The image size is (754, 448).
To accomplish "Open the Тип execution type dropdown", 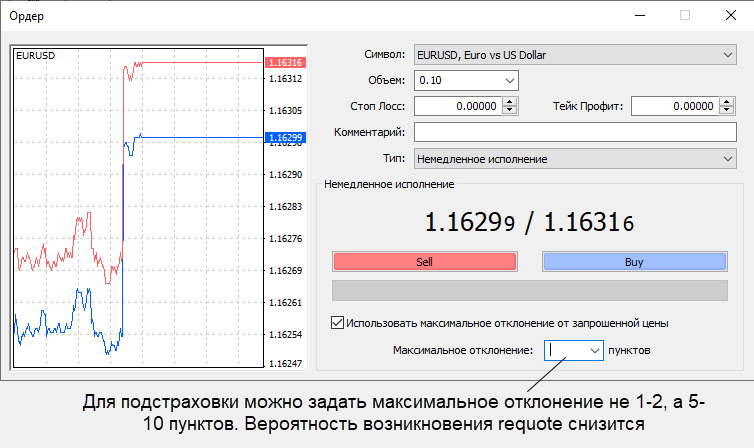I will 727,158.
